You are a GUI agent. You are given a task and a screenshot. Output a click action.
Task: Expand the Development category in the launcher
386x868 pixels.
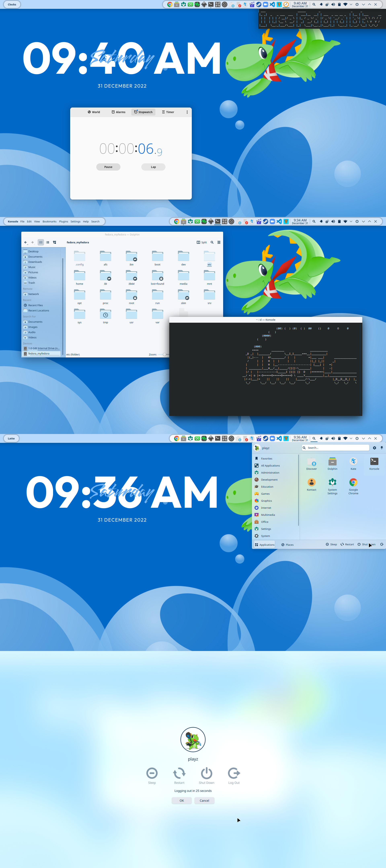coord(269,479)
